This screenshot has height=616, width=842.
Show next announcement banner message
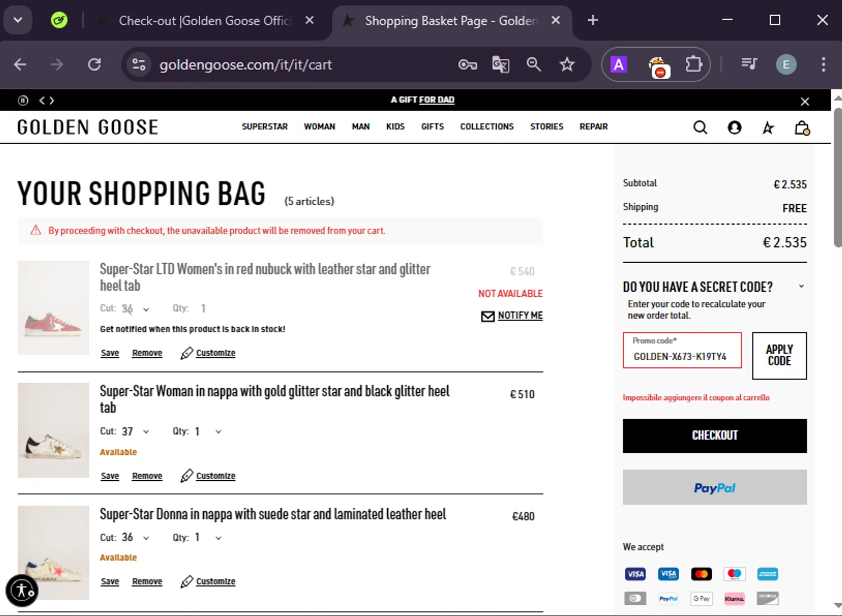click(52, 100)
